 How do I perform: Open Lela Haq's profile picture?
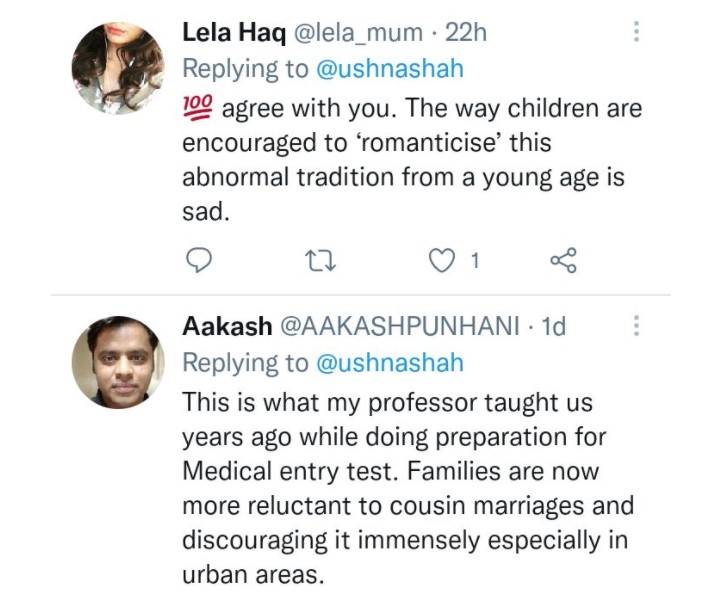tap(118, 68)
